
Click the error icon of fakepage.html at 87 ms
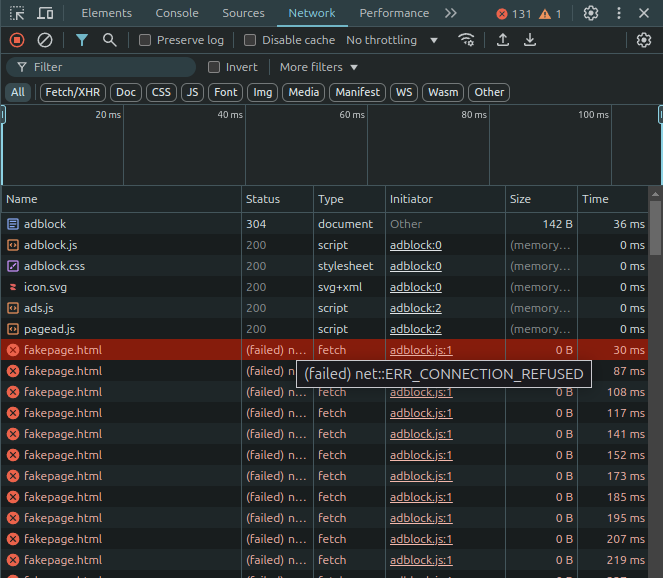click(x=13, y=371)
